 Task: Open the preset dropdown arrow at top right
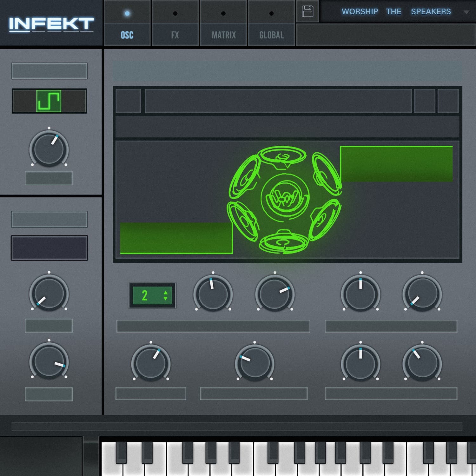466,12
